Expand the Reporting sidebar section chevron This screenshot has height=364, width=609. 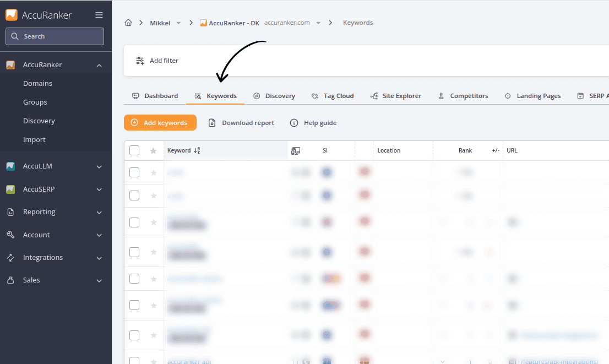click(99, 213)
